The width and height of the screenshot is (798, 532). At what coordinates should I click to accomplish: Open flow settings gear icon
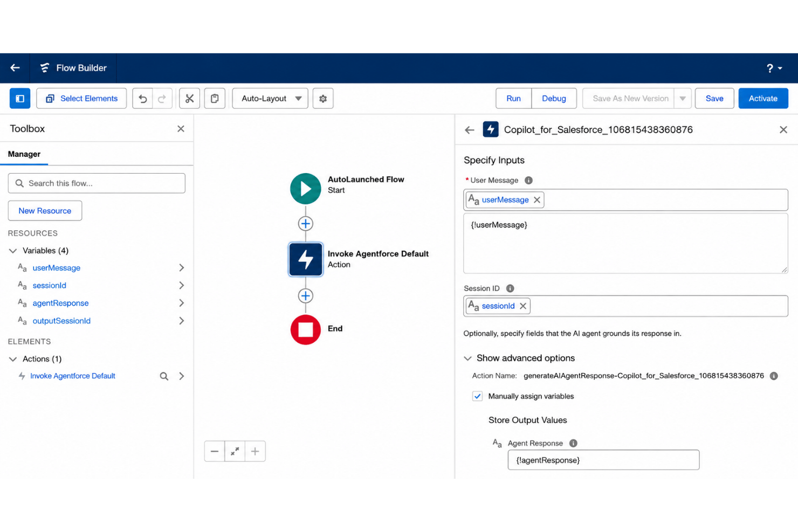tap(323, 99)
